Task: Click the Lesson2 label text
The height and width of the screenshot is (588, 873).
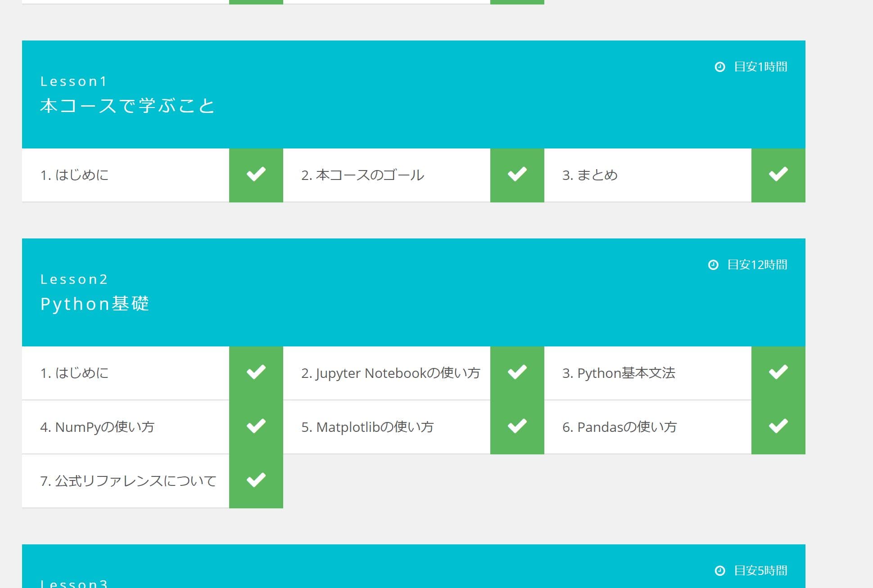Action: 74,279
